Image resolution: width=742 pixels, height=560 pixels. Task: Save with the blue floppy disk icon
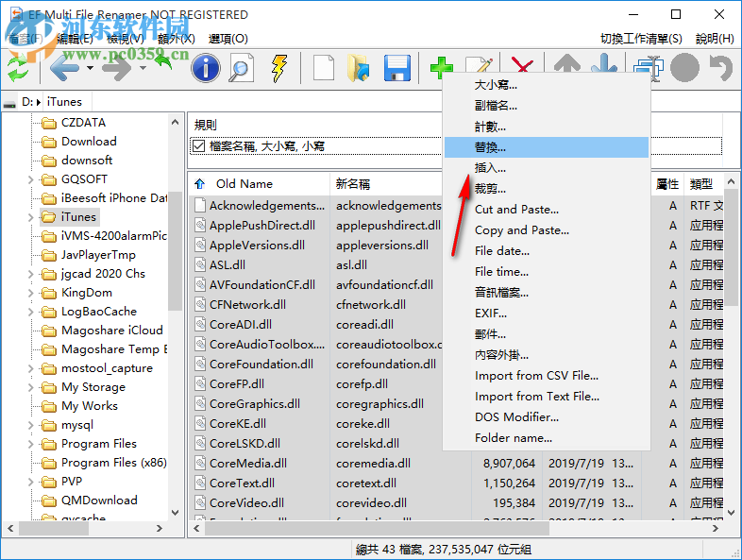(x=397, y=68)
